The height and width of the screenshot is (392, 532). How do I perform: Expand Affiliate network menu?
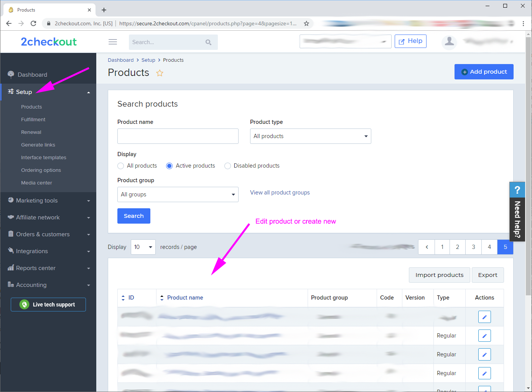(89, 218)
